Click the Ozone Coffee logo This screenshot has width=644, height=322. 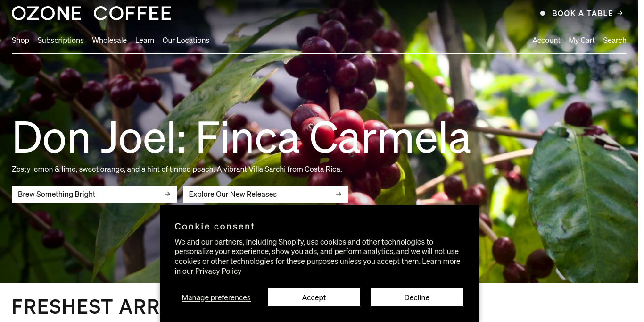coord(91,13)
